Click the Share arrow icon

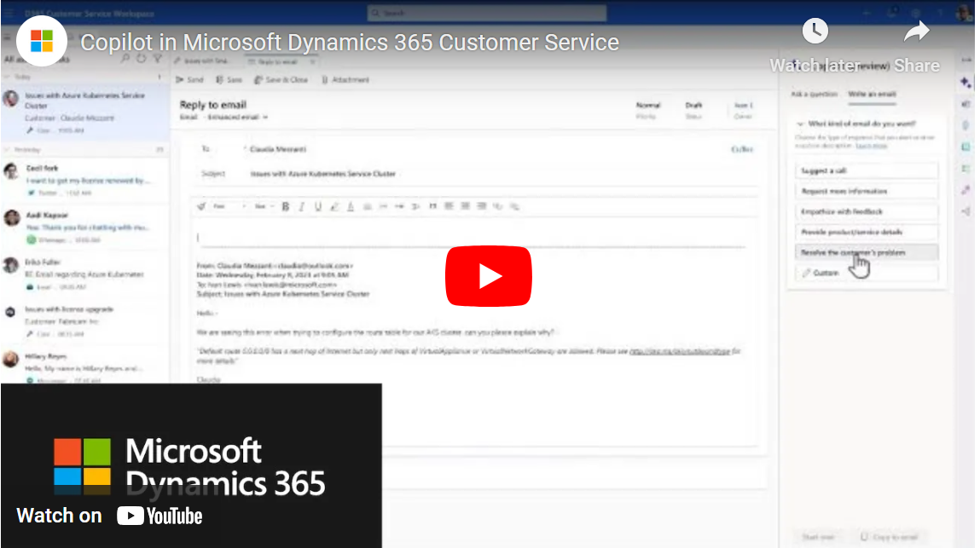(x=917, y=32)
